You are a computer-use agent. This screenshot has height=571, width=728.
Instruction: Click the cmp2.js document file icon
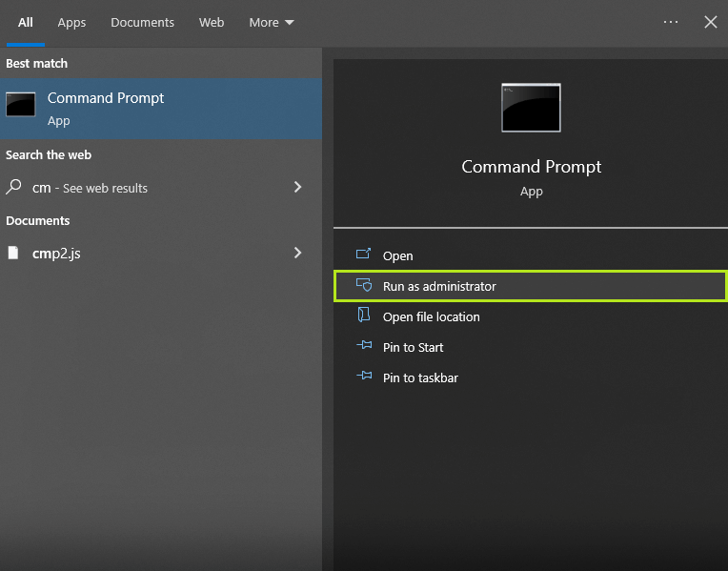coord(13,253)
